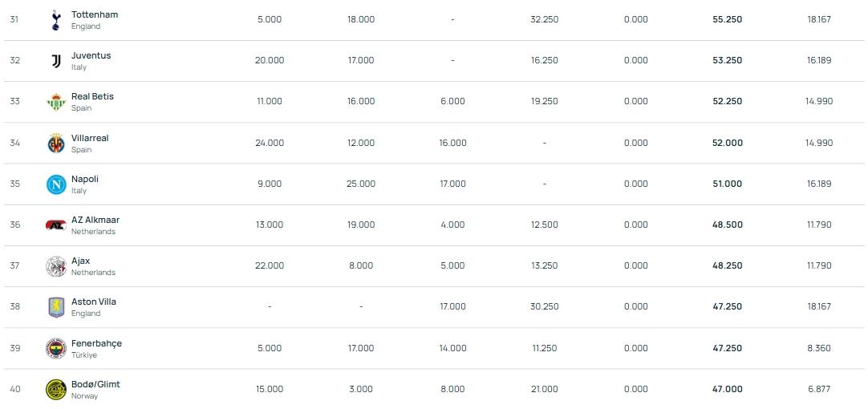Click the Bodø/Glimt yellow badge

(55, 389)
